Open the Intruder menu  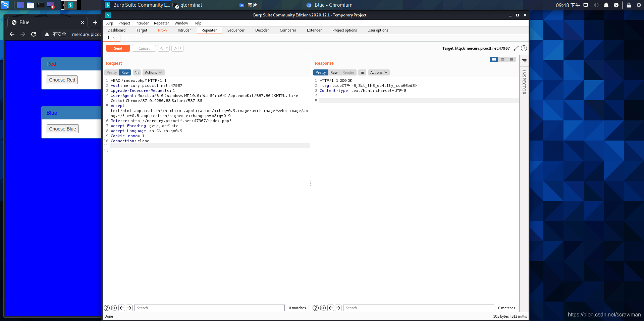(x=142, y=23)
